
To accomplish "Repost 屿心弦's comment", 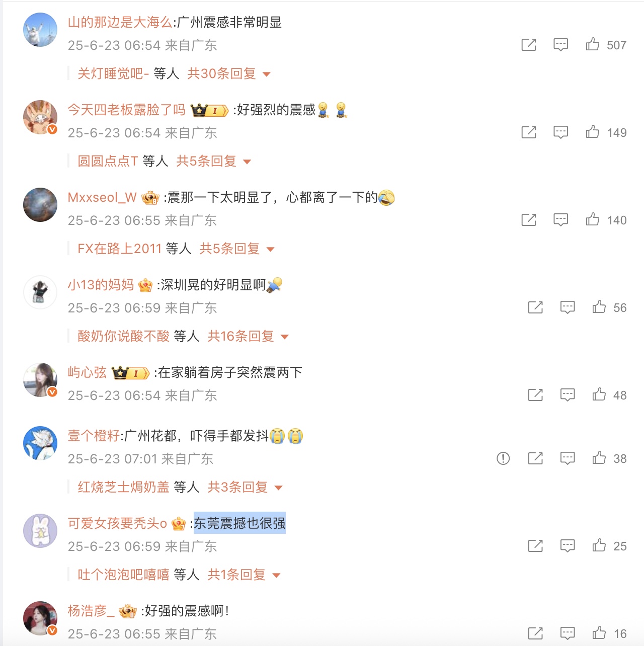I will [x=535, y=395].
